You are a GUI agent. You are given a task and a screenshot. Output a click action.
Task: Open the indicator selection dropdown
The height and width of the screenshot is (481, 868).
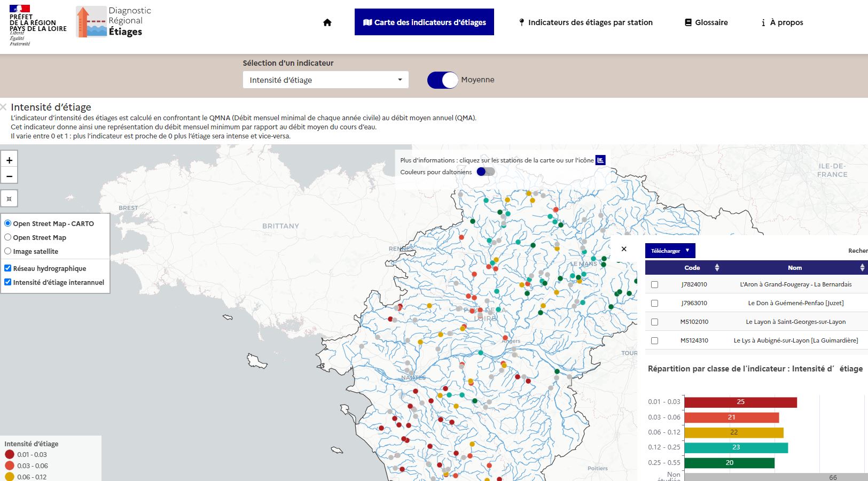(326, 80)
